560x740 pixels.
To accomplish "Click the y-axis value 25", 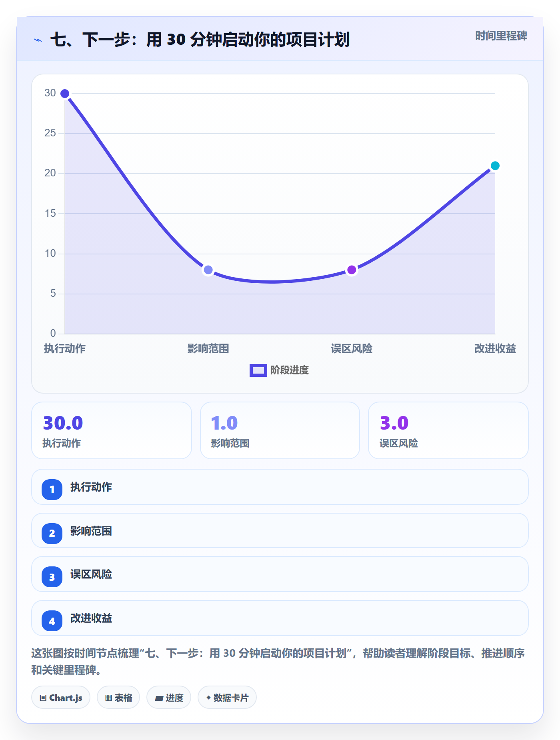I will (50, 133).
